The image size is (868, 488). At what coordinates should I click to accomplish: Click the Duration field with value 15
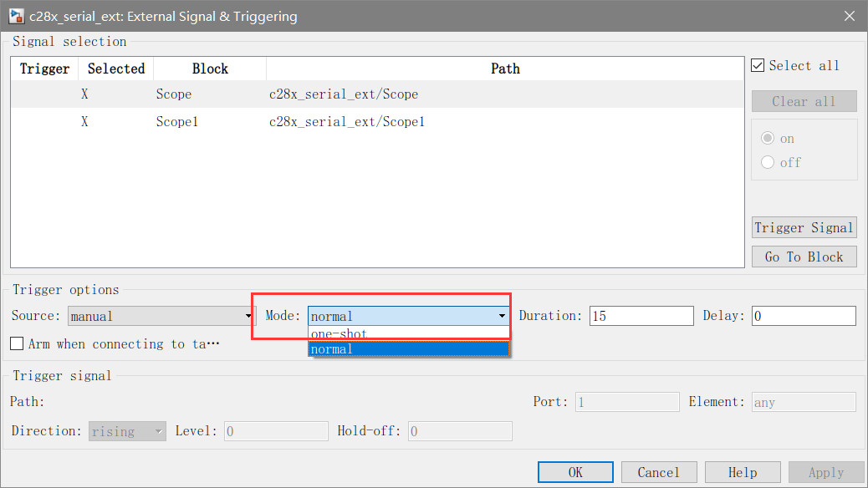point(641,316)
